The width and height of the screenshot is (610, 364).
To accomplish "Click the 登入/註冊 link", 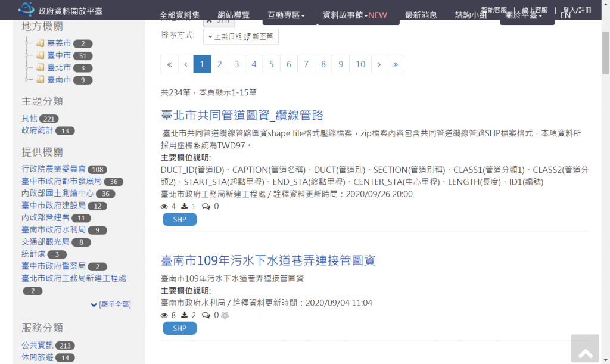I will pos(577,10).
